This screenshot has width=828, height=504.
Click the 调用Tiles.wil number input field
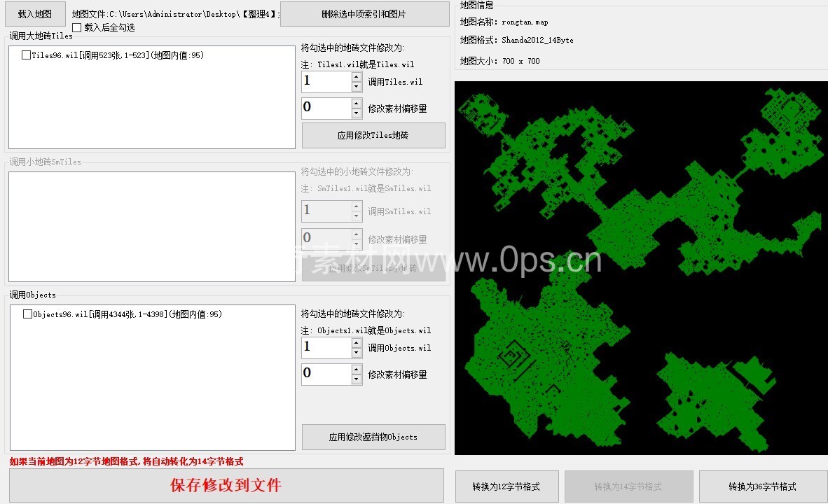326,82
